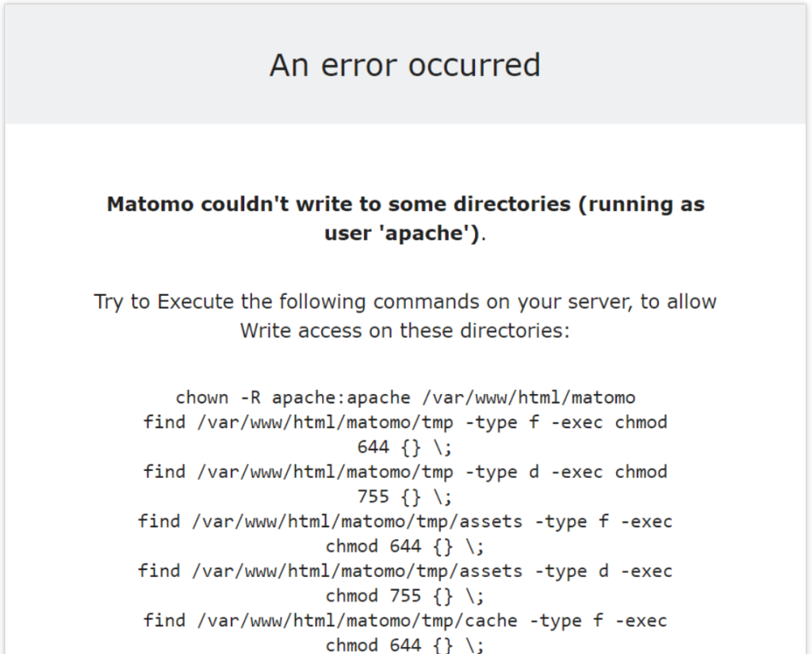
Task: Click 'apache:apache' in the chown command
Action: tap(341, 398)
